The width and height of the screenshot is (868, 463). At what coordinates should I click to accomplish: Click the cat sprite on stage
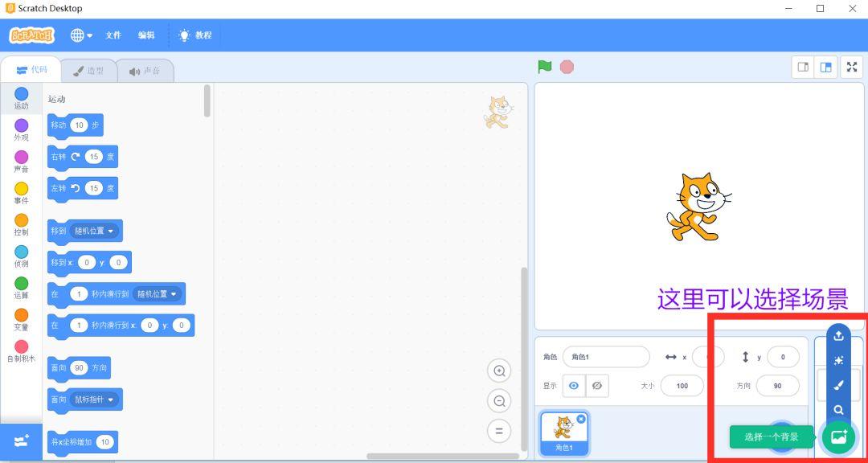[x=698, y=207]
